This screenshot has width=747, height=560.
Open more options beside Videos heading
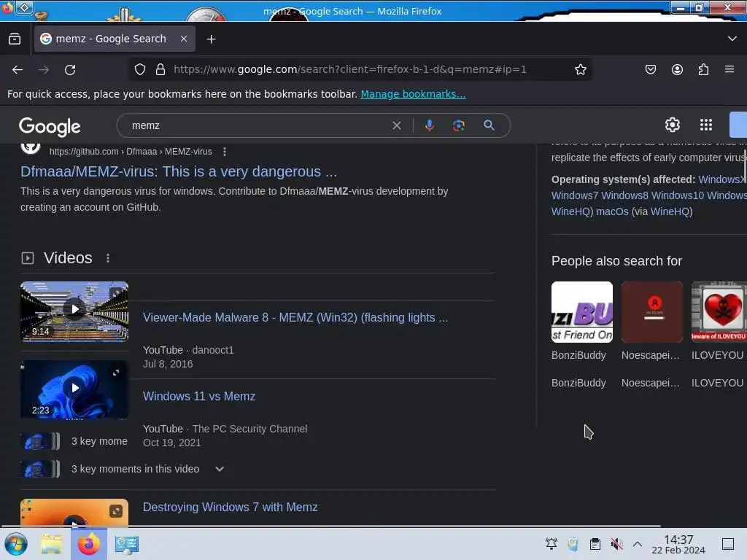pyautogui.click(x=108, y=258)
